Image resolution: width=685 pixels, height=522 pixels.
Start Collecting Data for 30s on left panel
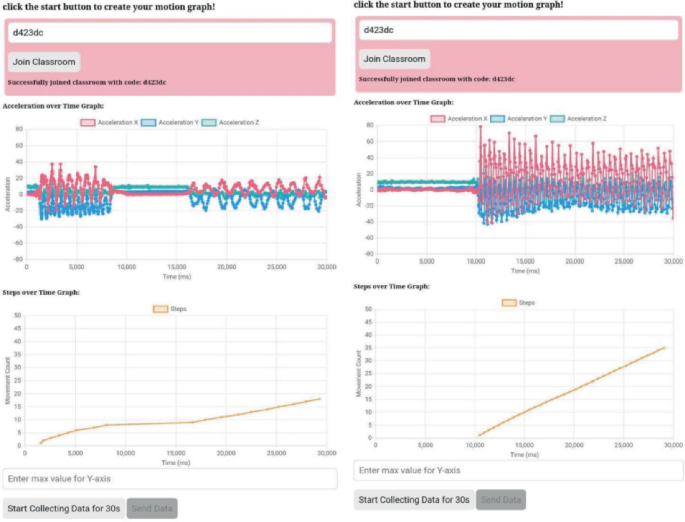(64, 508)
